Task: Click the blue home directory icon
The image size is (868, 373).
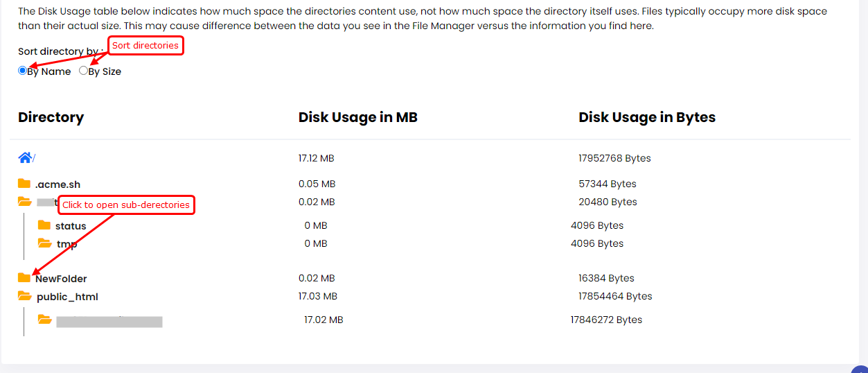Action: pos(25,158)
